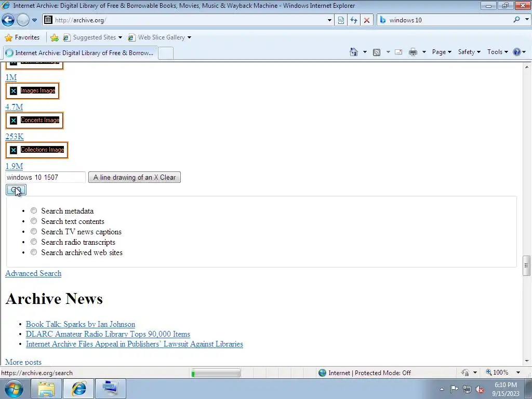Open the Favorites star button

tap(22, 37)
